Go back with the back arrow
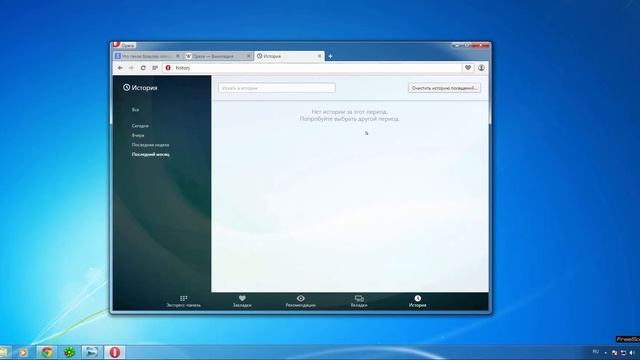 point(120,68)
